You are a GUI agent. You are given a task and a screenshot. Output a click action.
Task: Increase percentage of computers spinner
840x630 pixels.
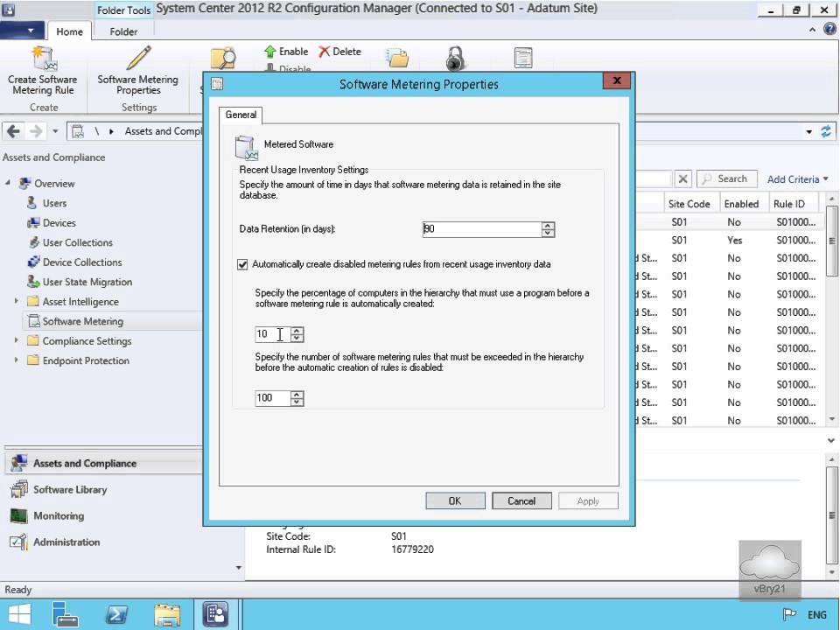pyautogui.click(x=297, y=331)
